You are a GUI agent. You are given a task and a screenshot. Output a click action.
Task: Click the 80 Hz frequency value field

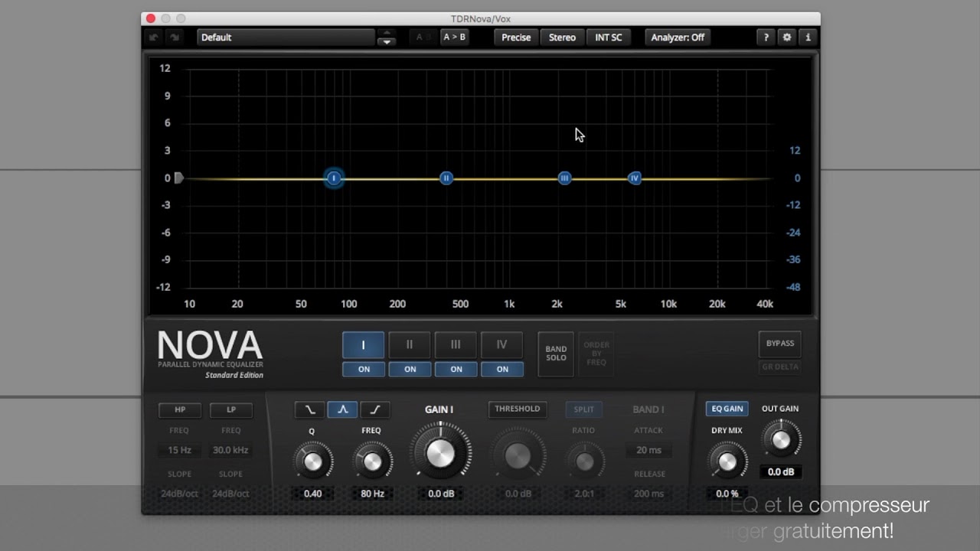[x=372, y=494]
